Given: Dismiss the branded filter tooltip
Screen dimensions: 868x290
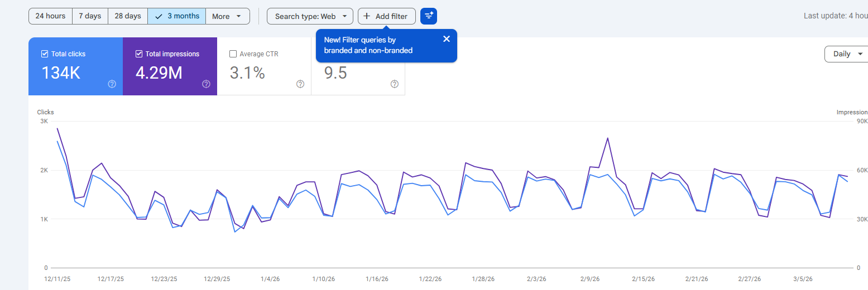Looking at the screenshot, I should (x=446, y=39).
